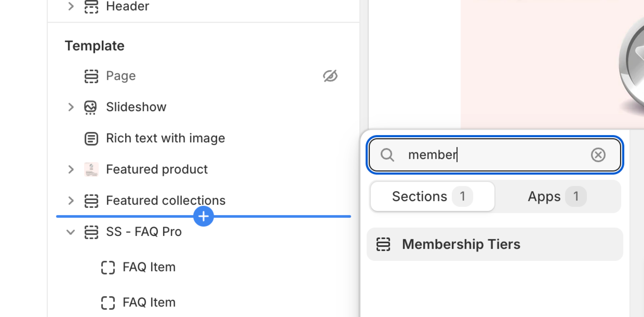Select the Featured product thumbnail
The height and width of the screenshot is (317, 644).
coord(91,169)
